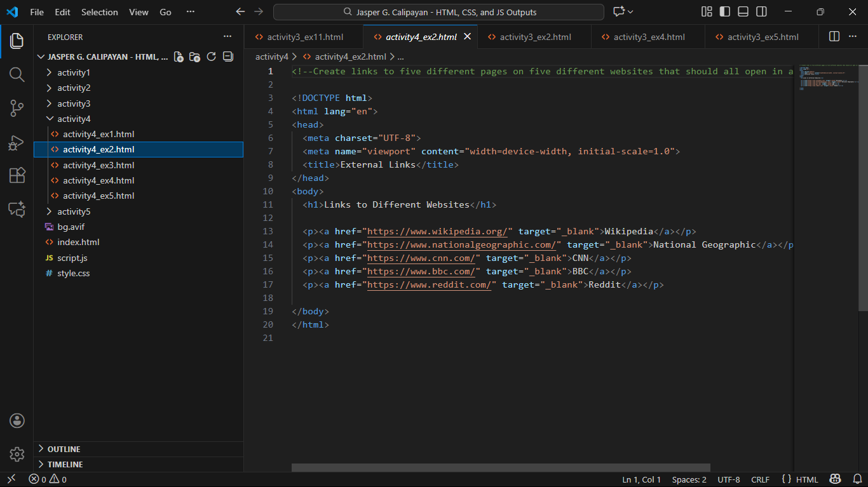Toggle the secondary side bar layout button
This screenshot has height=487, width=868.
click(x=761, y=12)
